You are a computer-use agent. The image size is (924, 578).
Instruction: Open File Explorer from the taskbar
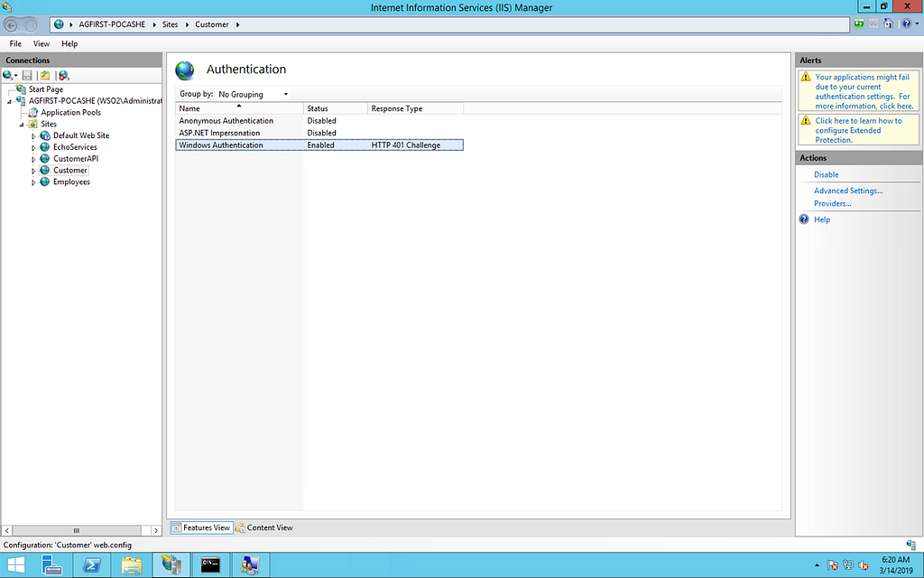[x=132, y=565]
